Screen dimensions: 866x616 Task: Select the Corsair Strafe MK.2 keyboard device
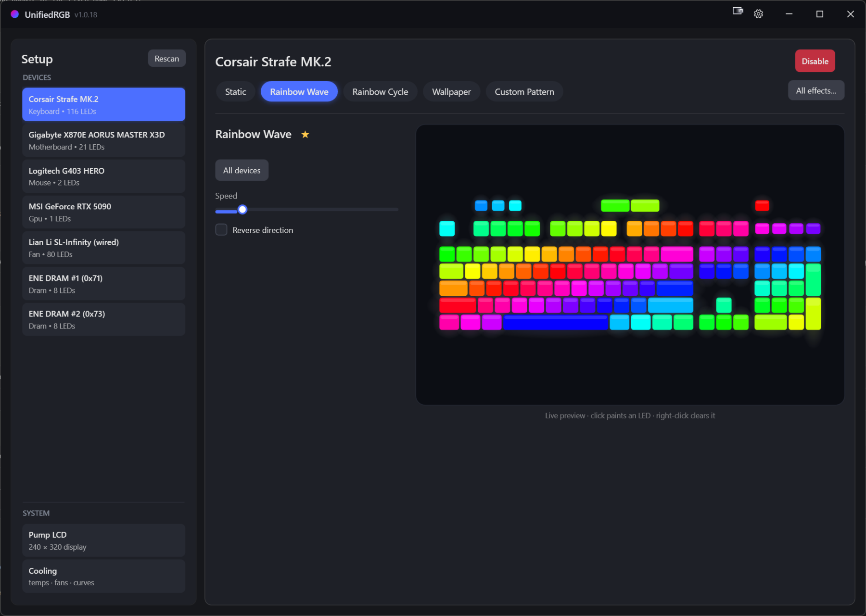click(x=103, y=104)
